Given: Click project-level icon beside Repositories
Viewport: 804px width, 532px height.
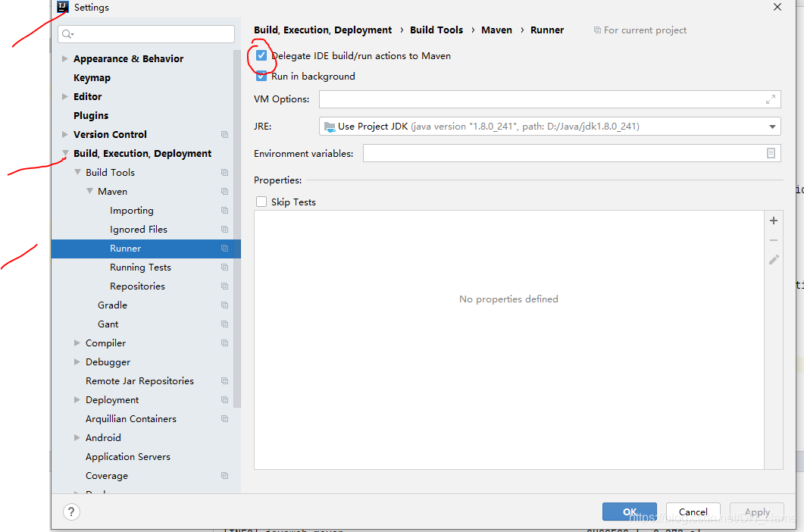Looking at the screenshot, I should [x=224, y=286].
